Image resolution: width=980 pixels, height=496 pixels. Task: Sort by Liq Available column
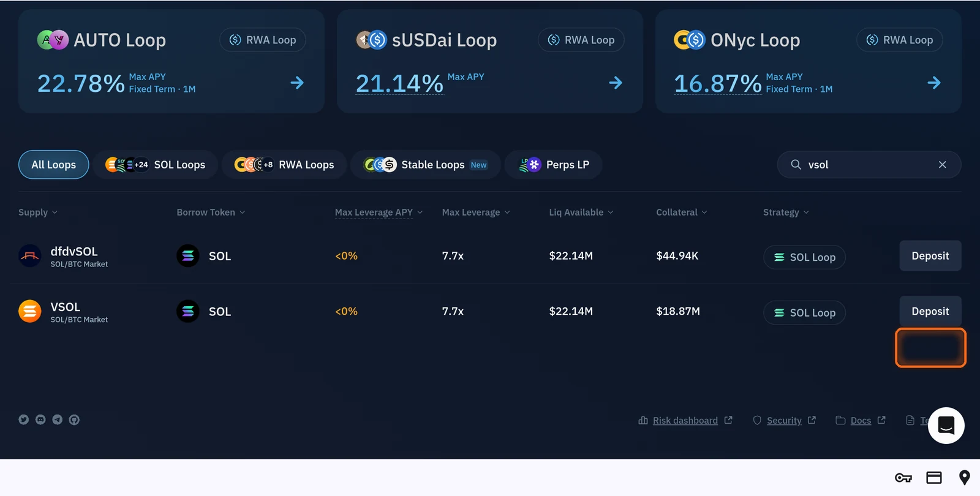click(581, 212)
